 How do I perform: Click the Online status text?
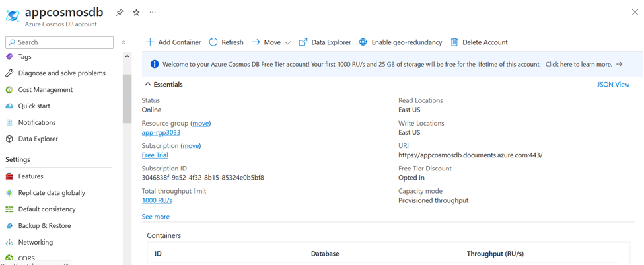click(151, 110)
